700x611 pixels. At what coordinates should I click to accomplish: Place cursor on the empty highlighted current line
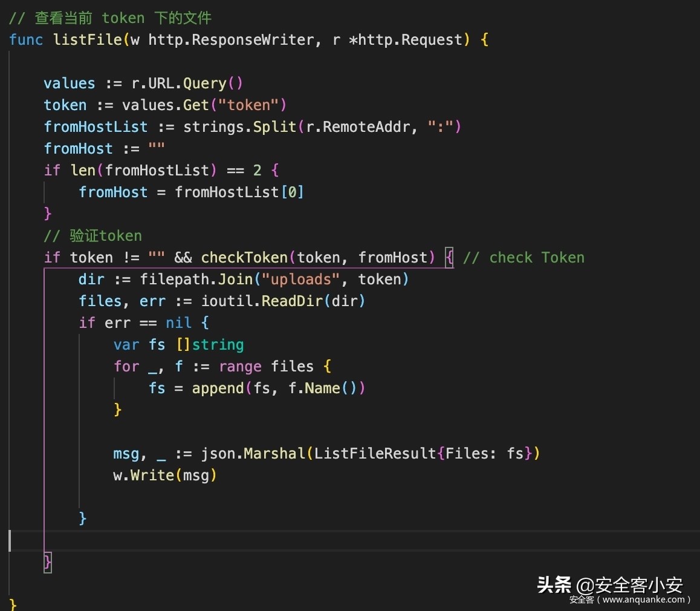click(354, 541)
